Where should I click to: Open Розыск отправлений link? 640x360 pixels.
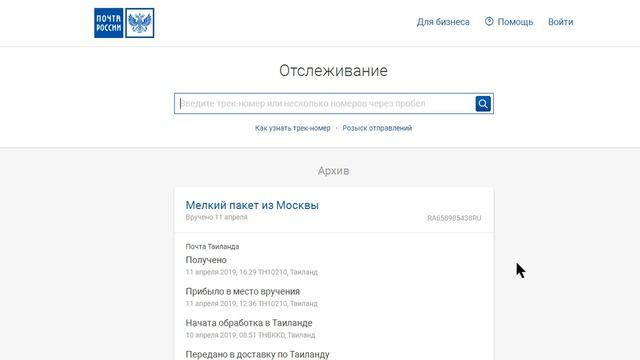point(377,128)
